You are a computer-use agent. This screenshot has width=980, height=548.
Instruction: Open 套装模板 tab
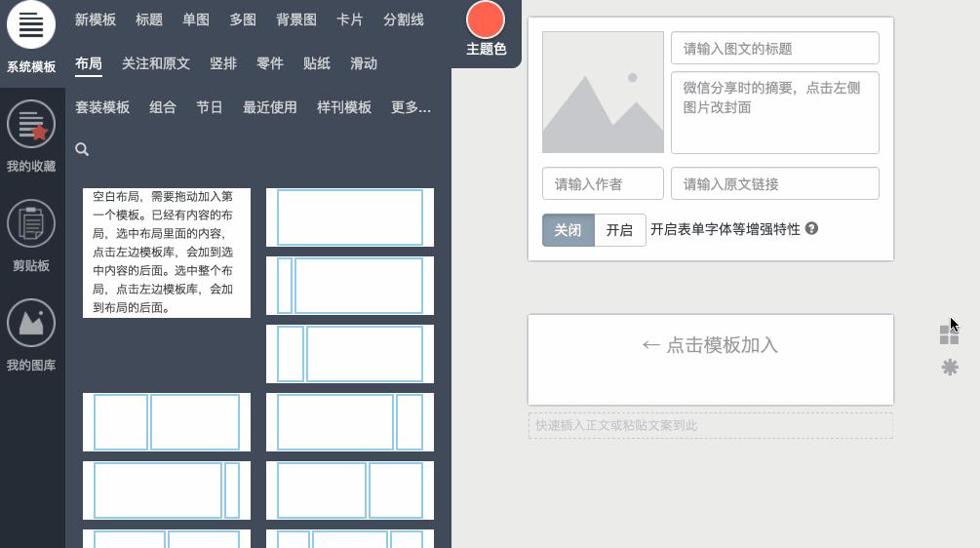pyautogui.click(x=102, y=107)
